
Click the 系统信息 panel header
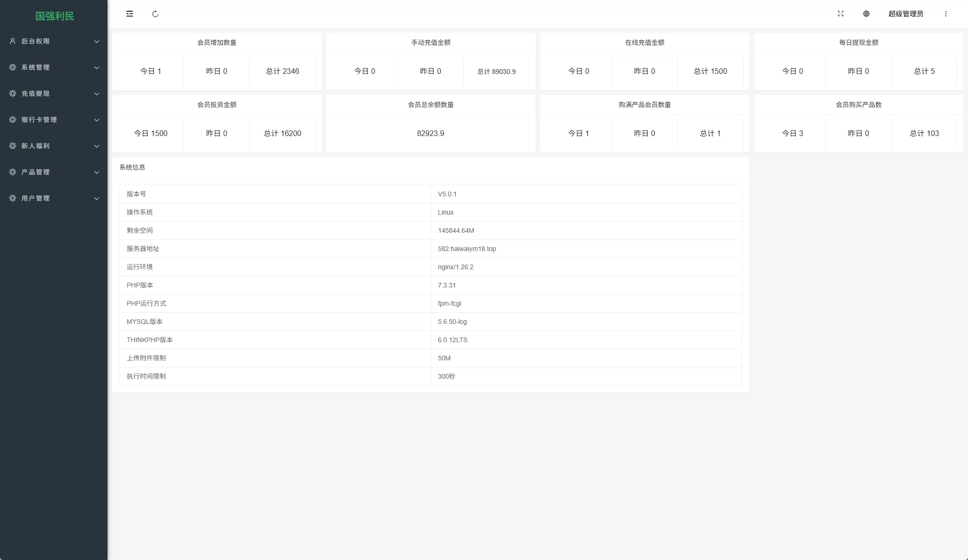(x=133, y=167)
